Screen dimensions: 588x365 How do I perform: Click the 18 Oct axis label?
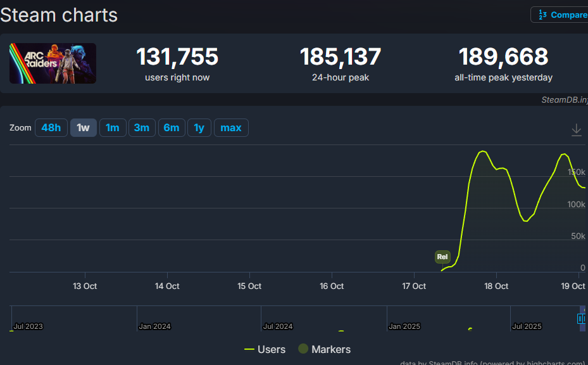coord(496,286)
